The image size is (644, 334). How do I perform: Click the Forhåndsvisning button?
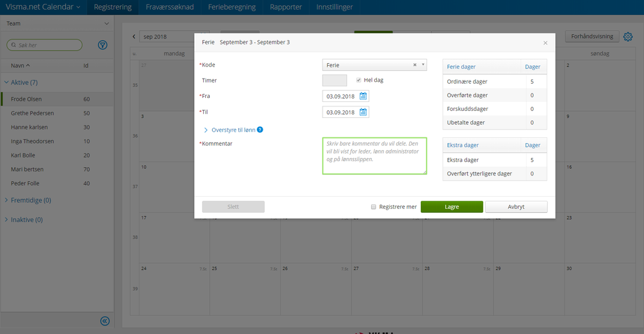592,37
